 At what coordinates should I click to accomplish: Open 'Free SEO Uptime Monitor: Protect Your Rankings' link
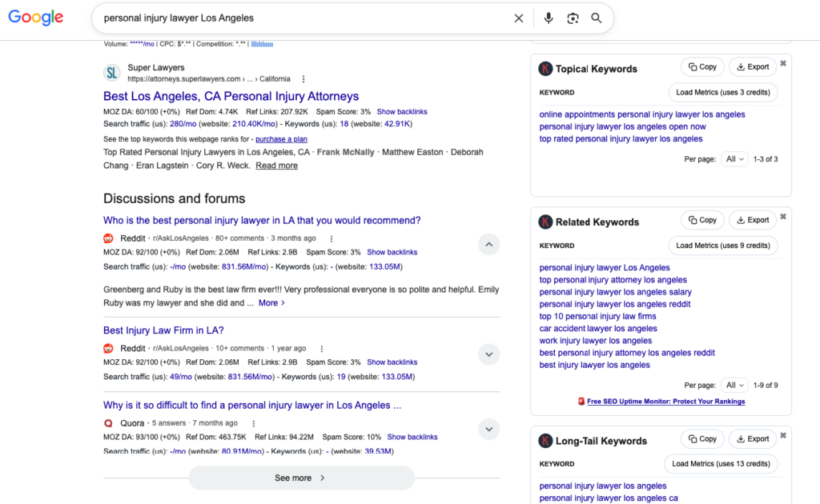[665, 401]
